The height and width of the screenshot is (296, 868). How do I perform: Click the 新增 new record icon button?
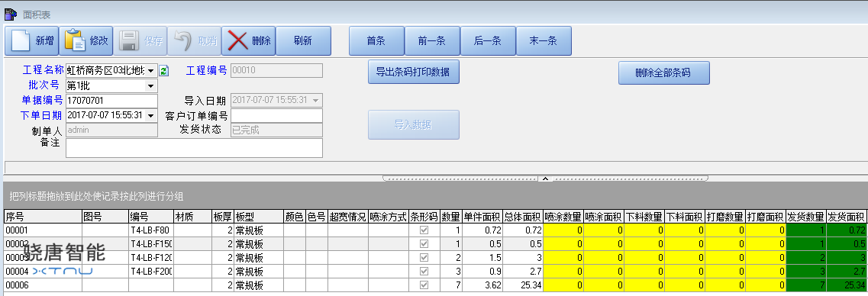[x=21, y=41]
